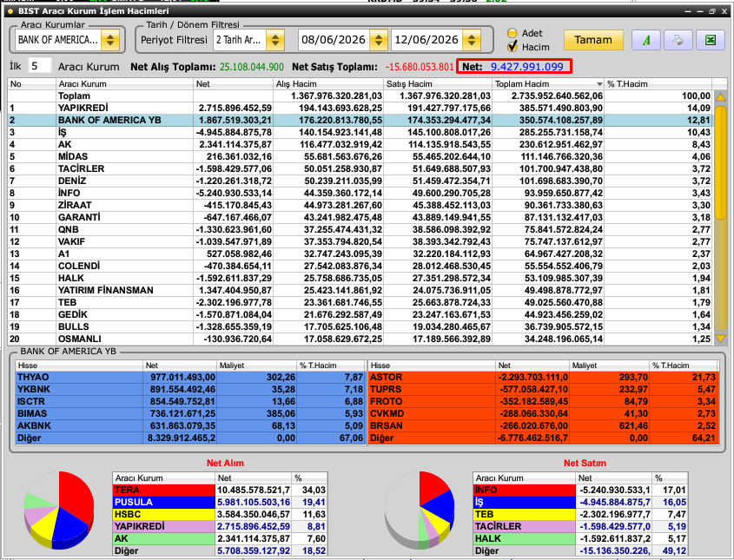Select the Adet radio option
Screen dimensions: 734x560
click(x=512, y=33)
